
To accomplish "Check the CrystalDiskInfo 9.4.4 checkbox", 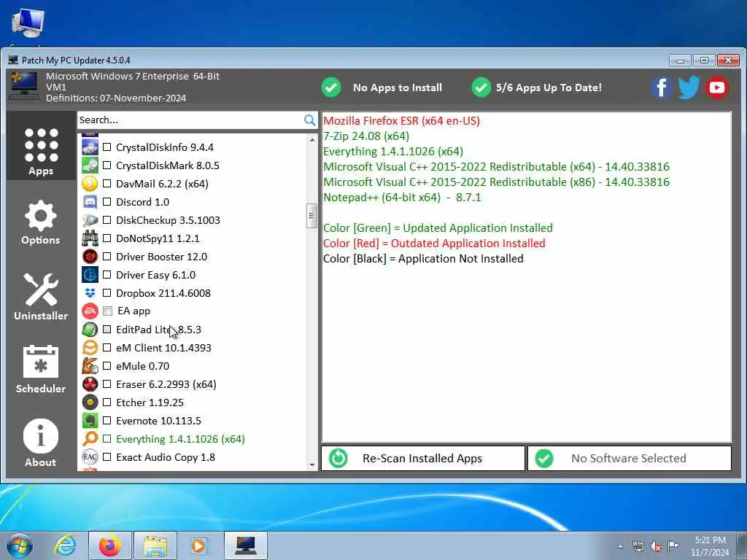I will (107, 147).
